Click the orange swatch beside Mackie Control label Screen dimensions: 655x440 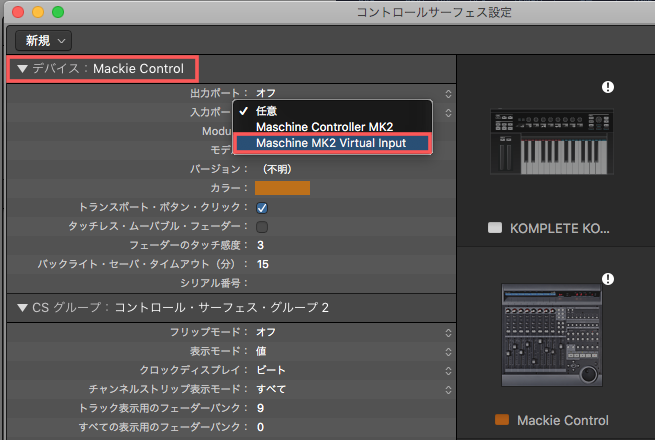(502, 420)
